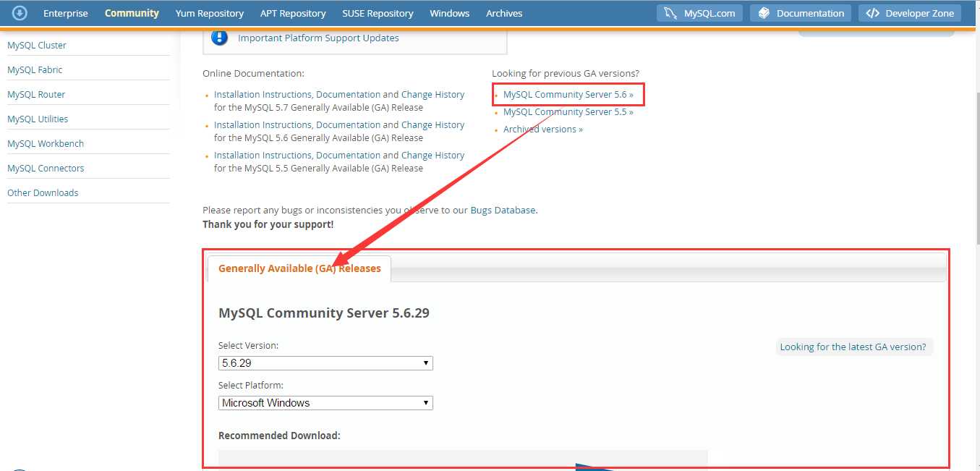Open MySQL Cluster in sidebar
The image size is (980, 471).
coord(37,45)
